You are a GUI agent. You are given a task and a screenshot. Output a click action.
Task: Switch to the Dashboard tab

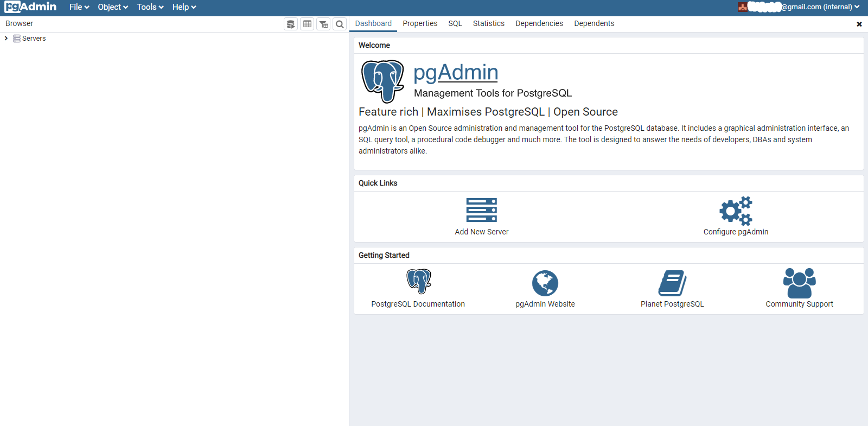tap(373, 23)
